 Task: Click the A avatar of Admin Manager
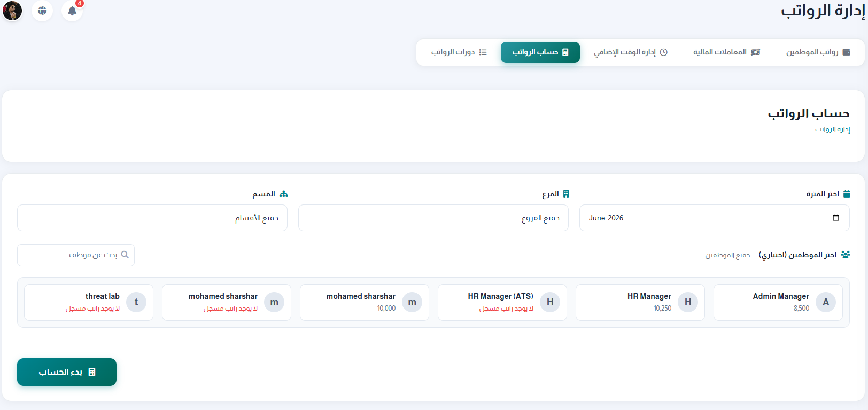[x=826, y=302]
